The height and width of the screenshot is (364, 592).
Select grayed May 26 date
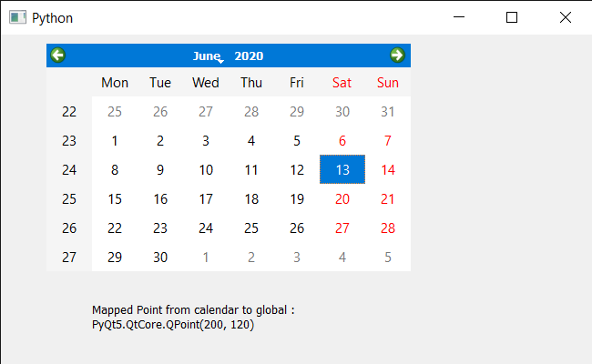coord(160,111)
